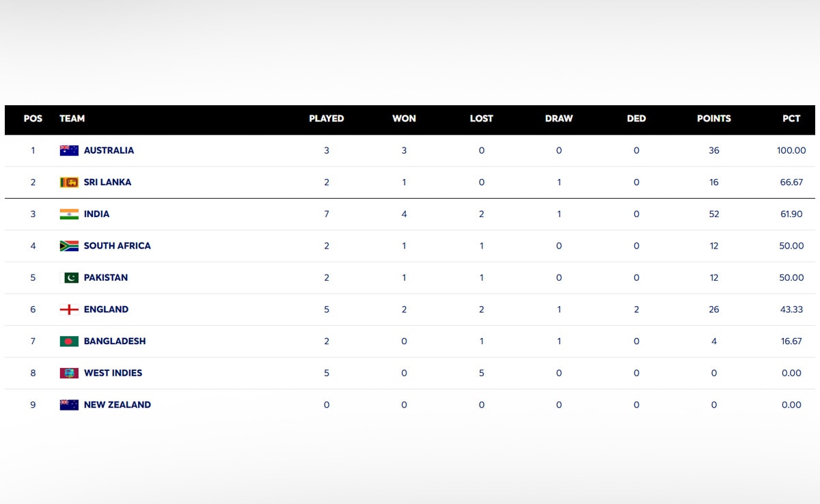Click the India flag icon
Screen dimensions: 820x504
pyautogui.click(x=69, y=214)
